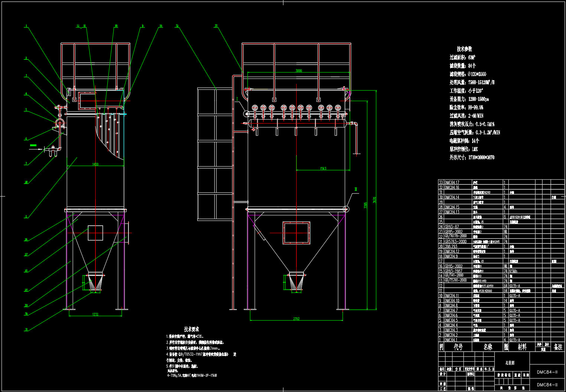Image resolution: width=566 pixels, height=392 pixels.
Task: Click the 3000 width dimension text
Action: (x=299, y=71)
